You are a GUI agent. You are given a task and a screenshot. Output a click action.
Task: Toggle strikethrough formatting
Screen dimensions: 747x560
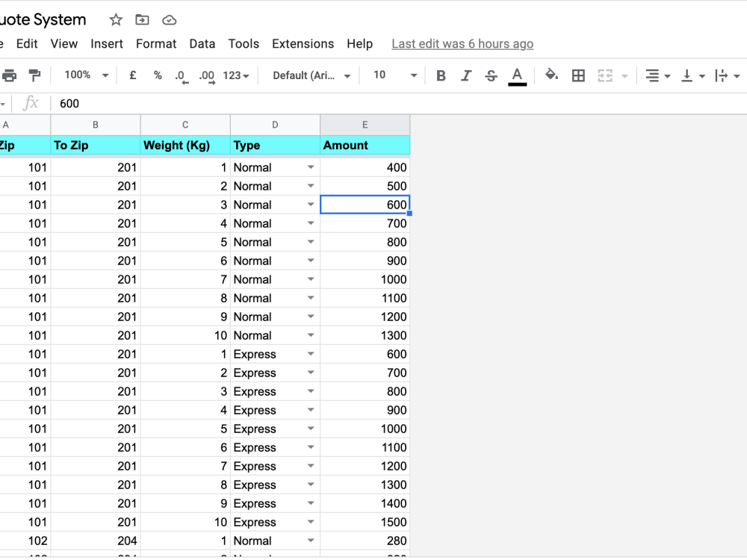[492, 75]
